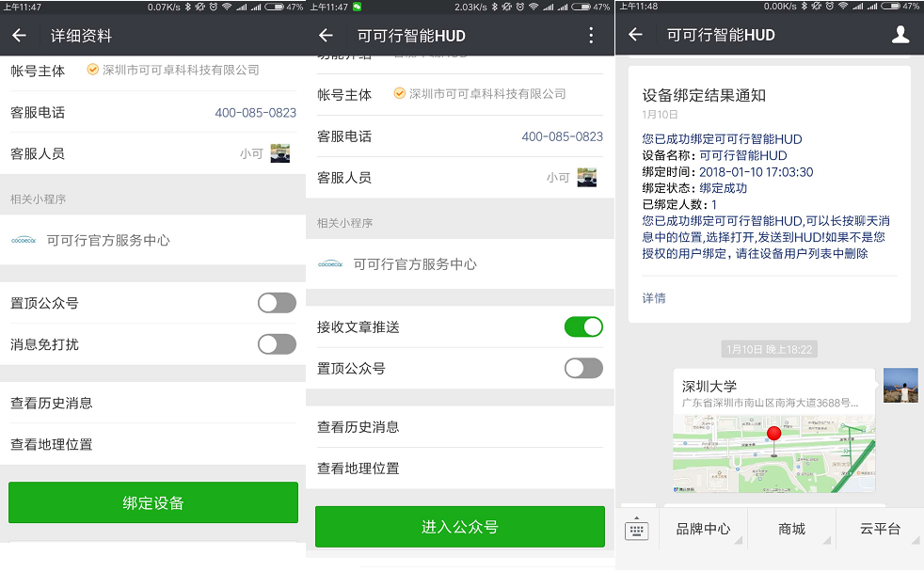Tap 深圳市可可卓科科技有限公司 on the 详细资料 screen
The width and height of the screenshot is (924, 572).
(x=181, y=70)
